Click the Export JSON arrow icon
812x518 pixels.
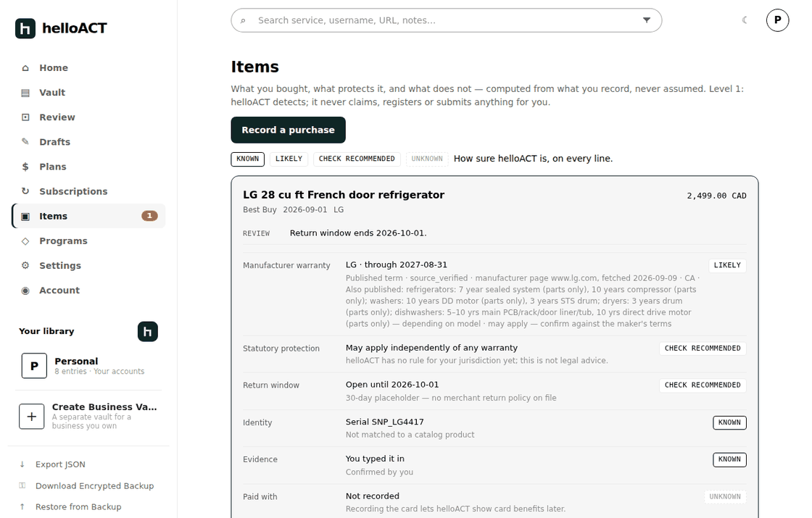click(22, 464)
